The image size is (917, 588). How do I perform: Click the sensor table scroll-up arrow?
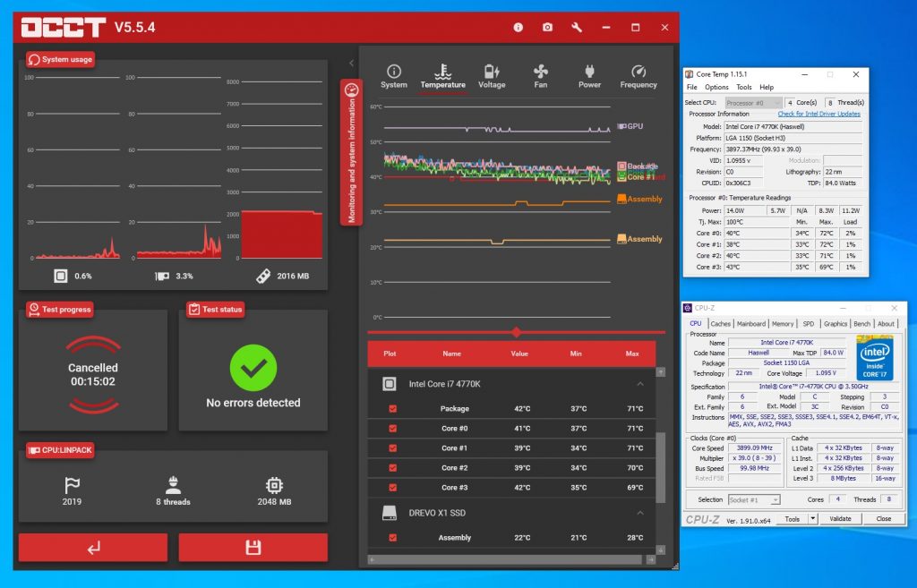pyautogui.click(x=661, y=371)
